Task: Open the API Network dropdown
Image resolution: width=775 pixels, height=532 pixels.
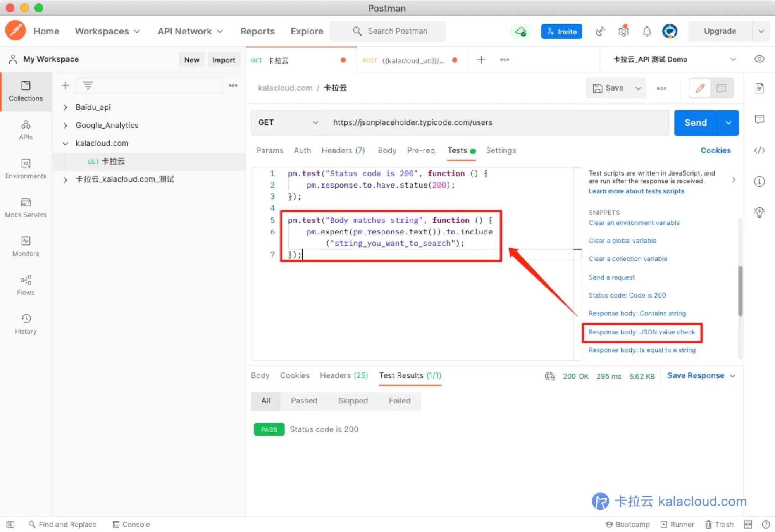Action: coord(190,31)
